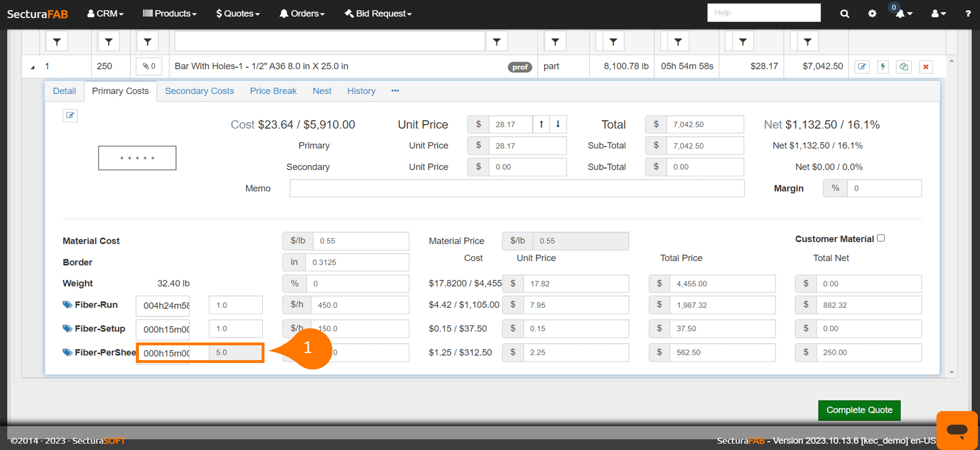The height and width of the screenshot is (450, 980).
Task: Collapse the expanded line item row
Action: (33, 67)
